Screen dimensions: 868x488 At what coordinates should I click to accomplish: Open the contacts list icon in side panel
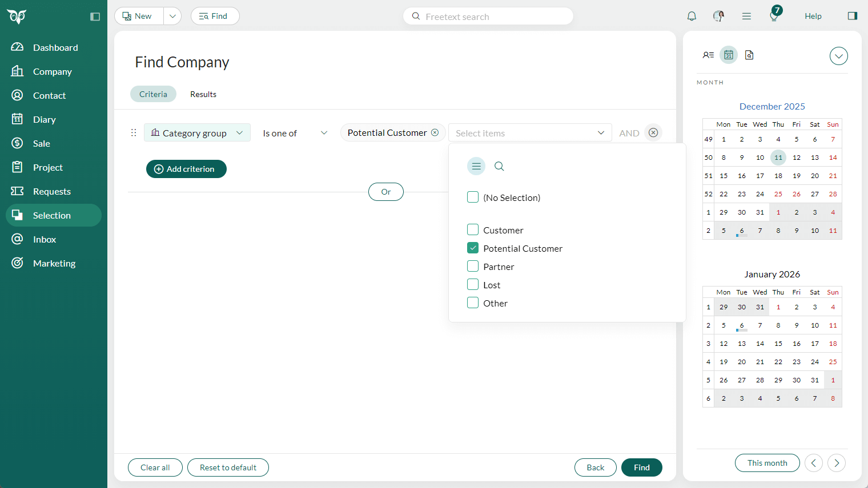708,55
